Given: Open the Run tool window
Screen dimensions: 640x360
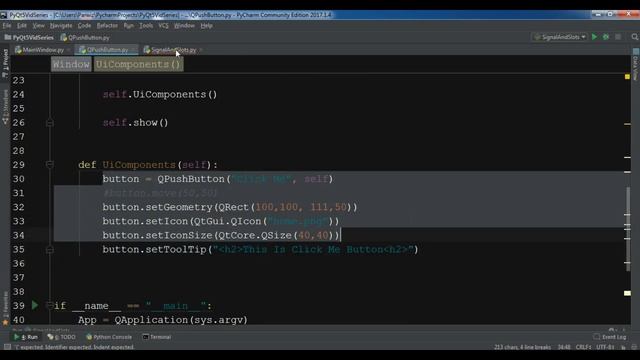Looking at the screenshot, I should click(26, 337).
